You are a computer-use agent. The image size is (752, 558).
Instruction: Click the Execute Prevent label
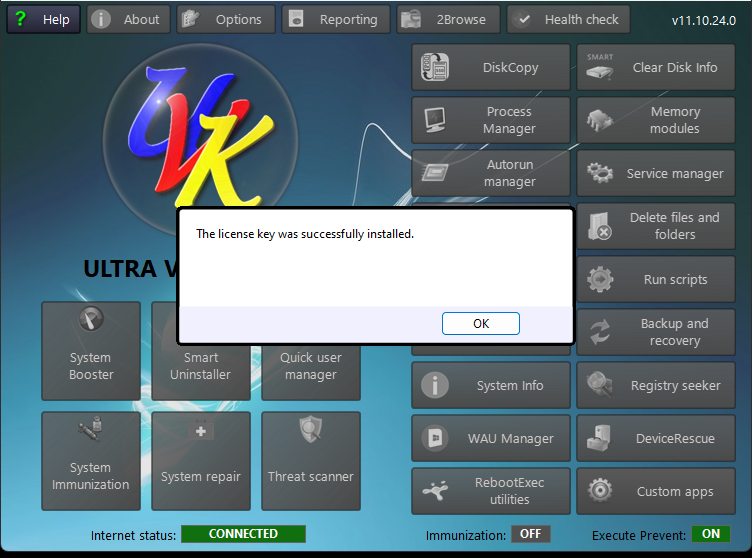coord(639,535)
